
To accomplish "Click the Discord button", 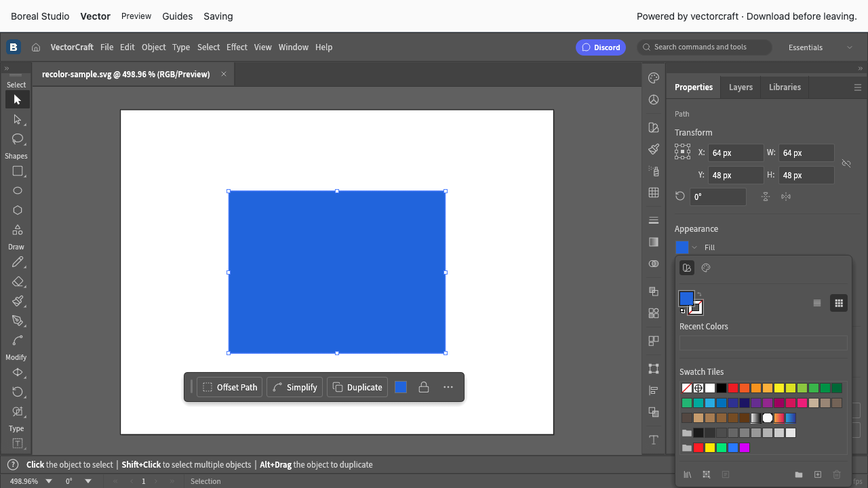I will [601, 47].
